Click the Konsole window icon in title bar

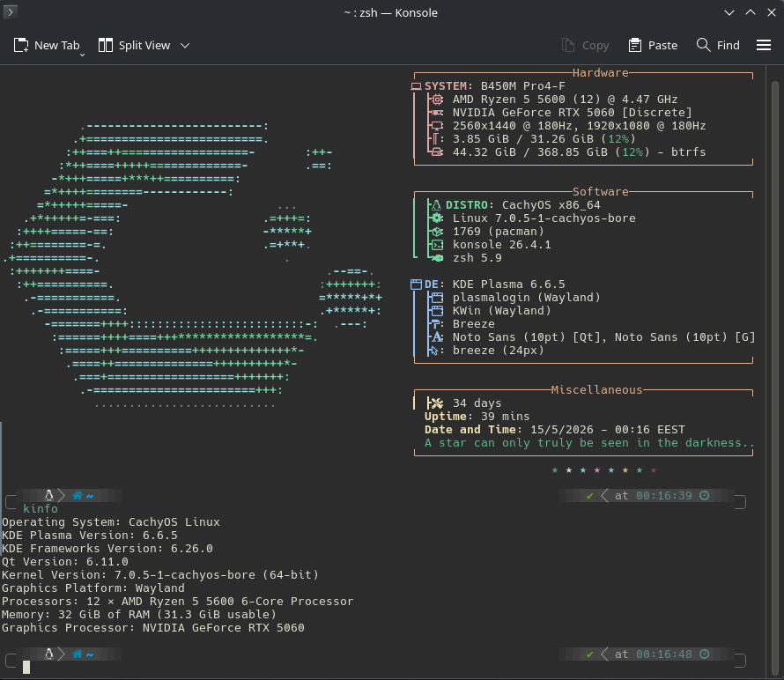(10, 11)
